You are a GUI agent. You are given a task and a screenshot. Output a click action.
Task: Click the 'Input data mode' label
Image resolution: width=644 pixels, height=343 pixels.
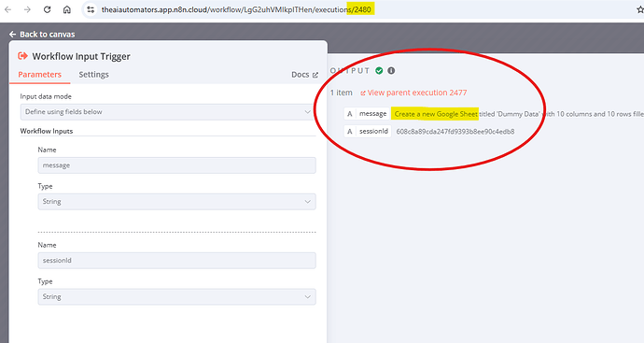pos(46,96)
